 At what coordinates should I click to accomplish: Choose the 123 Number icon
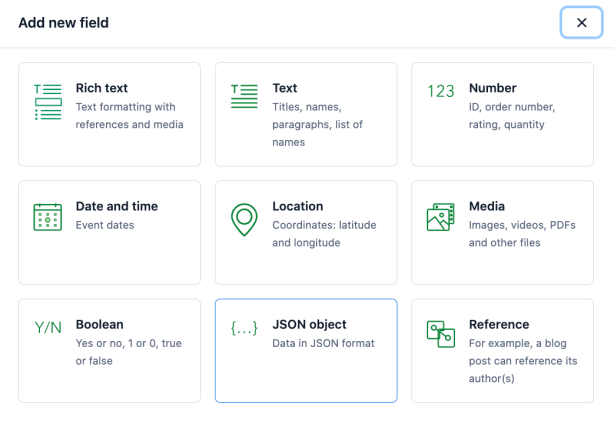tap(441, 91)
